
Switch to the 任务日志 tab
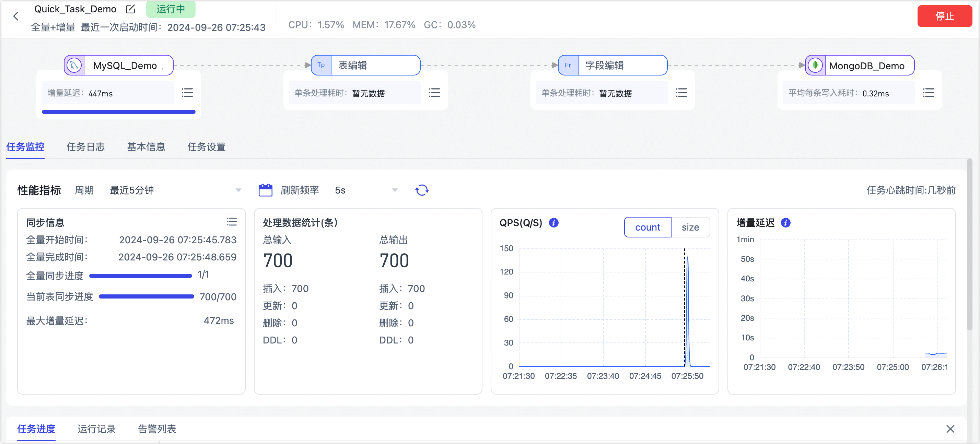[x=85, y=147]
